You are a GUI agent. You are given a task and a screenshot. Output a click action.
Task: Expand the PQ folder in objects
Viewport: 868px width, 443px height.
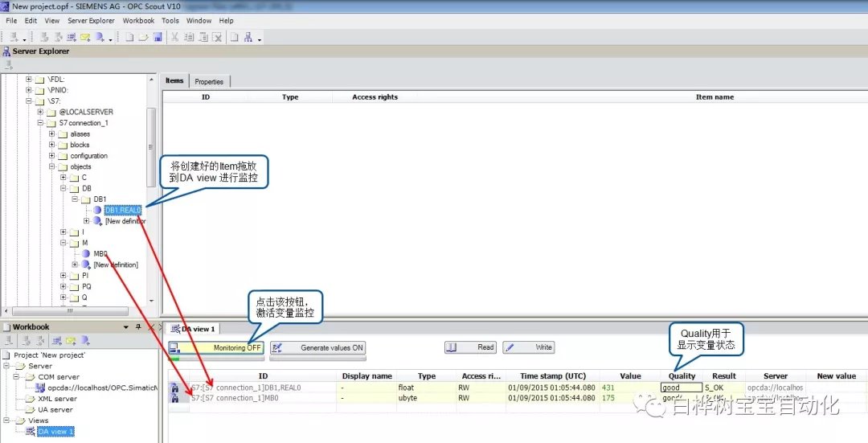click(x=63, y=286)
